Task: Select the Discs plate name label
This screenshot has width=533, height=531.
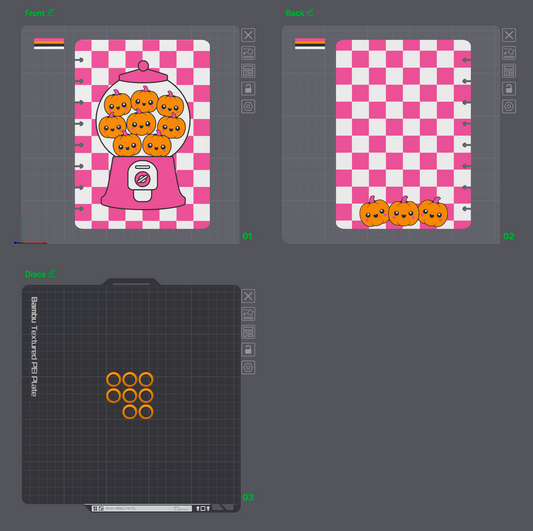Action: pos(35,274)
